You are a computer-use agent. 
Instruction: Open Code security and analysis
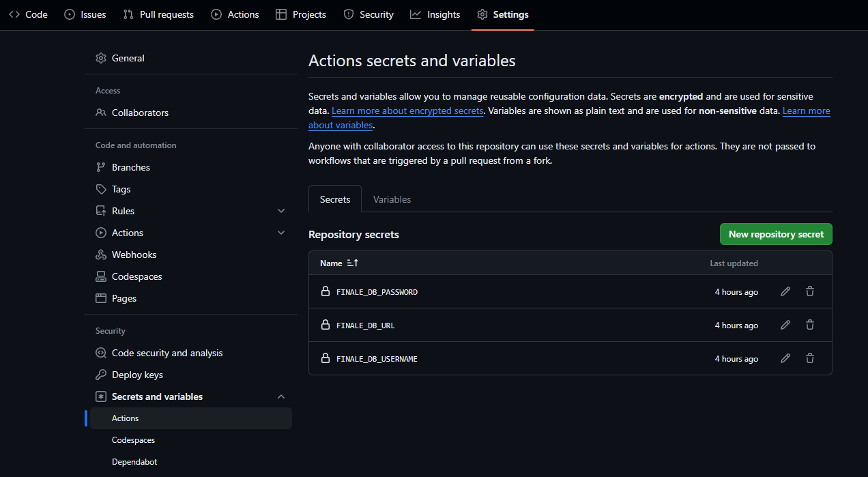[x=191, y=353]
